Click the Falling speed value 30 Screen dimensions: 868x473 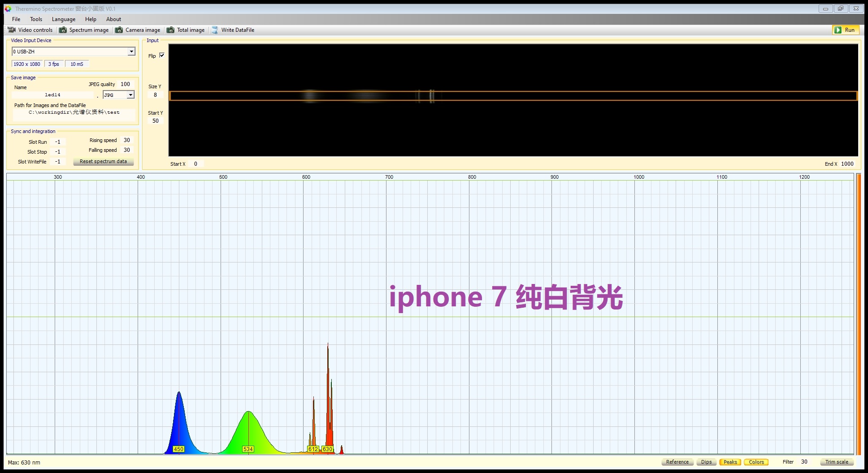click(127, 150)
